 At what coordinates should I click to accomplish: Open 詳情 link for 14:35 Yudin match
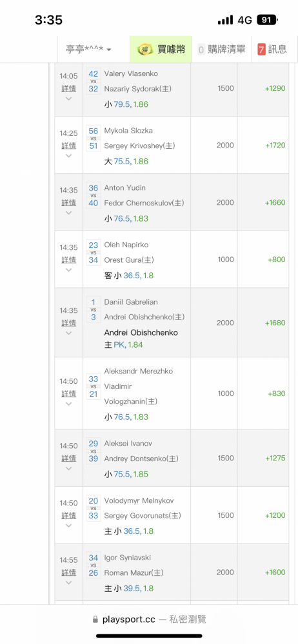[x=69, y=202]
